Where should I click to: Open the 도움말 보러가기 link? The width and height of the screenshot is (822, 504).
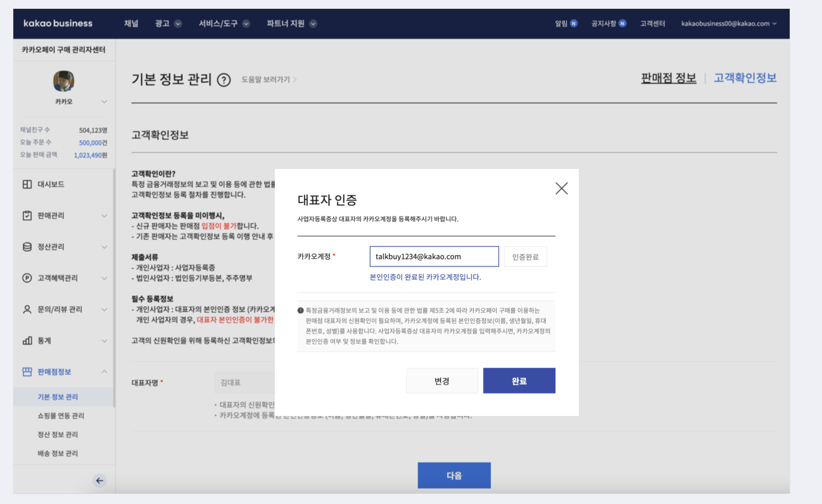(269, 80)
